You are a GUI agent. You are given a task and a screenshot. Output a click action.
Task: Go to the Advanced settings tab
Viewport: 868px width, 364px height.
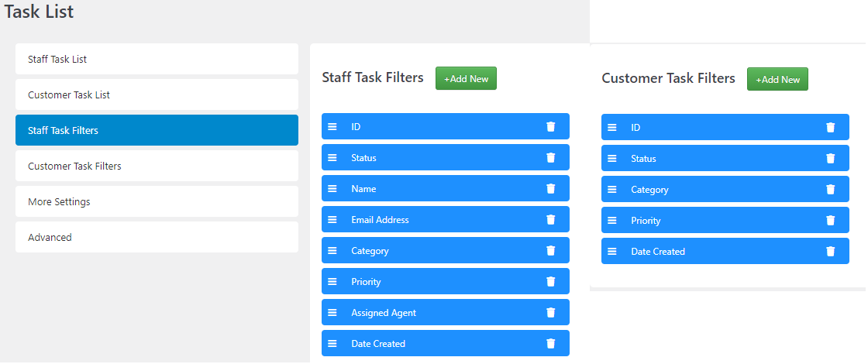(157, 237)
